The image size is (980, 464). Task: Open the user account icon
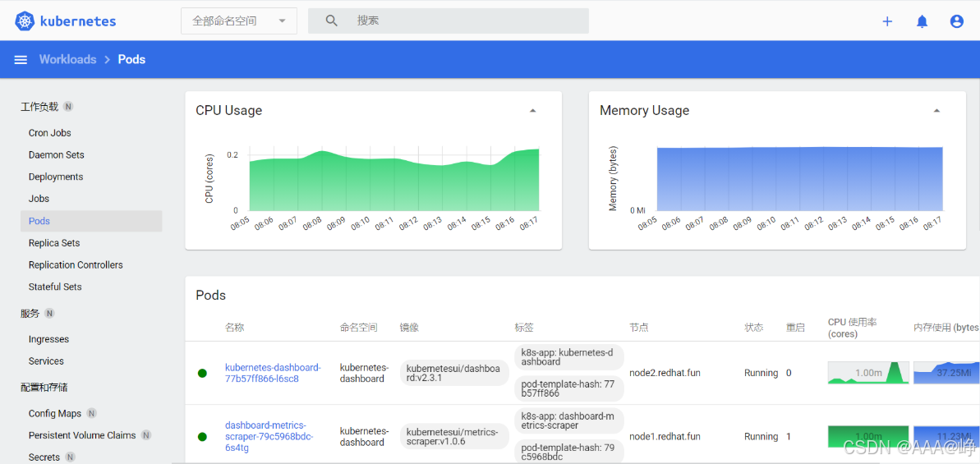tap(957, 21)
